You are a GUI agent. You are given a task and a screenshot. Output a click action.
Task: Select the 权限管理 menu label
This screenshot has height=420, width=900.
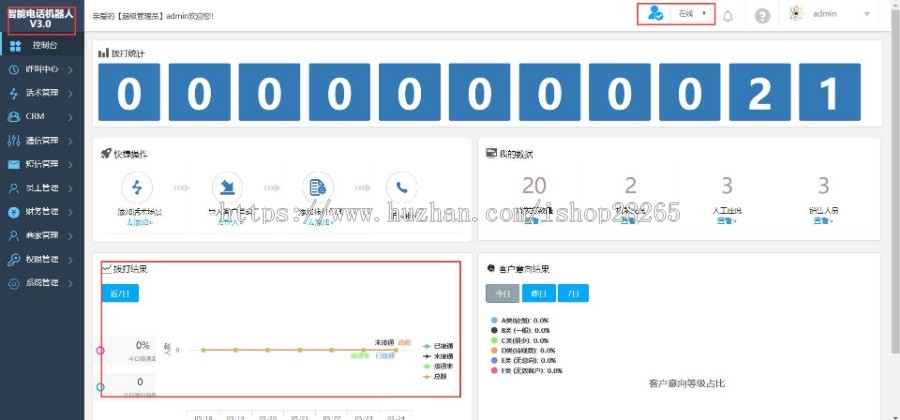point(42,259)
